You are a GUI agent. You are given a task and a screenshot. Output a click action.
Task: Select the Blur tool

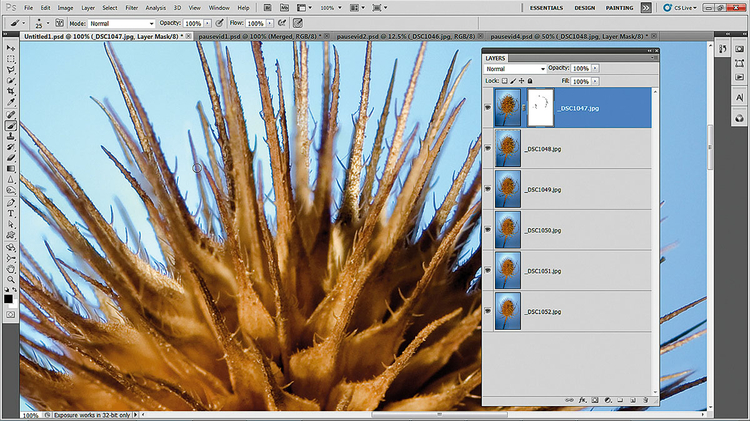click(x=11, y=180)
